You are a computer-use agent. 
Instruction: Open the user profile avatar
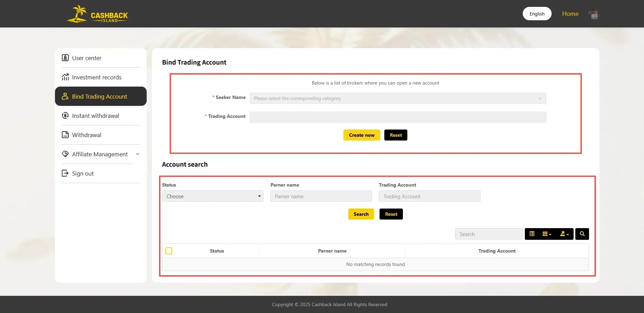[594, 14]
